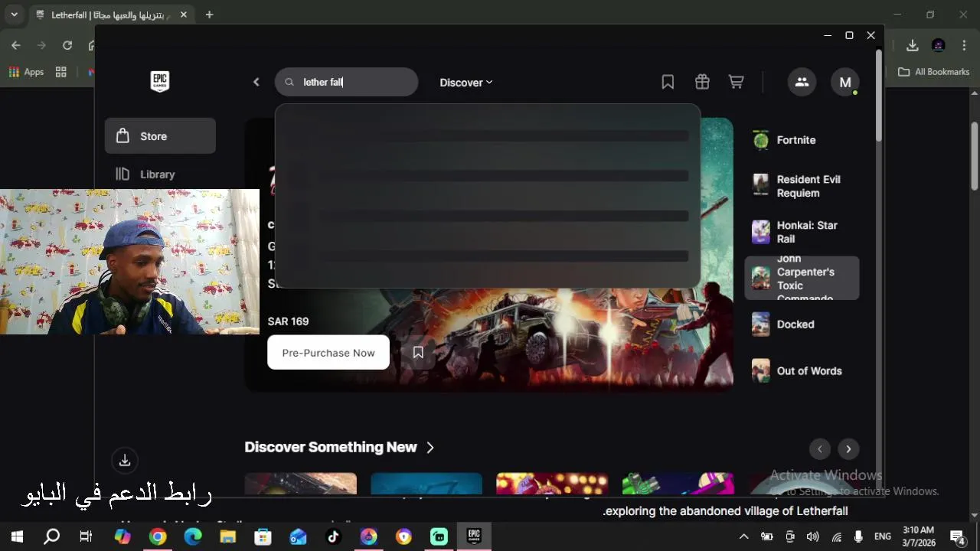This screenshot has width=980, height=551.
Task: Open the gift icon in launcher header
Action: coord(702,82)
